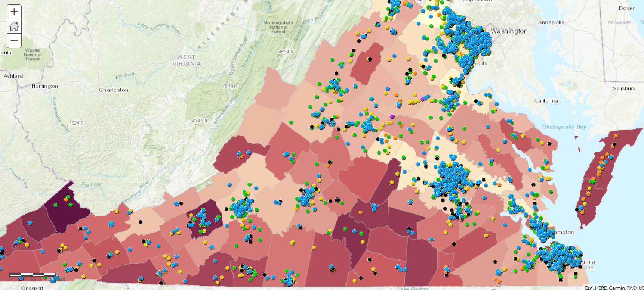644x290 pixels.
Task: Zoom out with the minus button
Action: click(x=14, y=40)
